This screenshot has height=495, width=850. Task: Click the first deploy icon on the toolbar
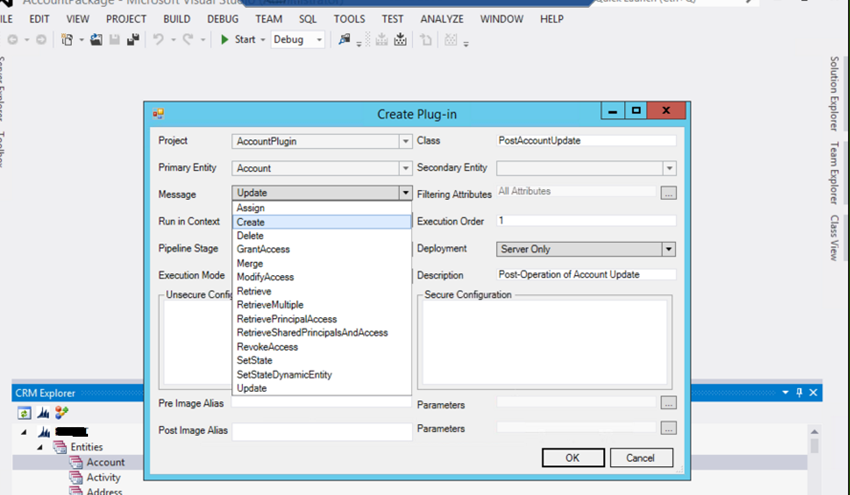coord(382,40)
